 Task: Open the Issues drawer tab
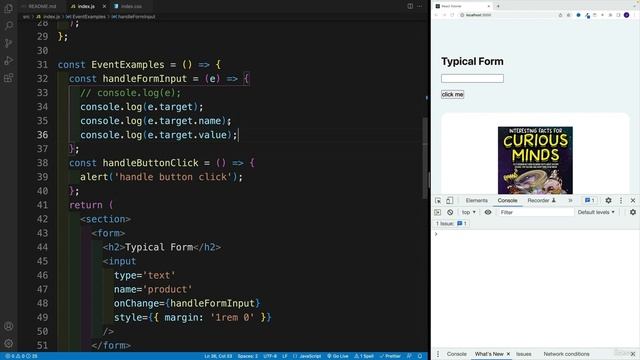tap(524, 354)
